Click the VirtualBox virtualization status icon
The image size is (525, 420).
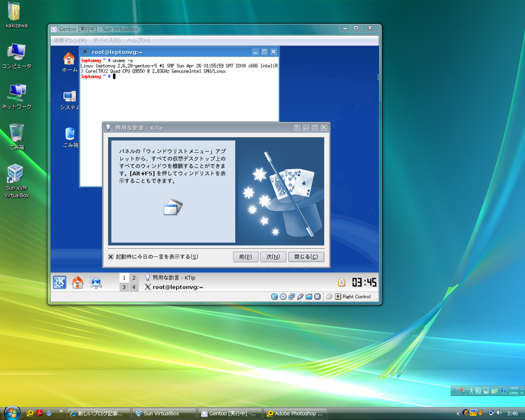click(318, 296)
